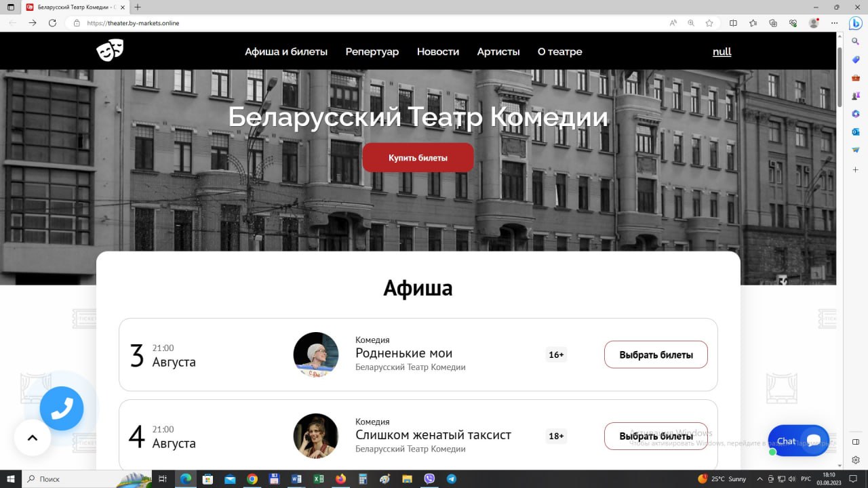Click the 18+ age rating badge

coord(556,436)
